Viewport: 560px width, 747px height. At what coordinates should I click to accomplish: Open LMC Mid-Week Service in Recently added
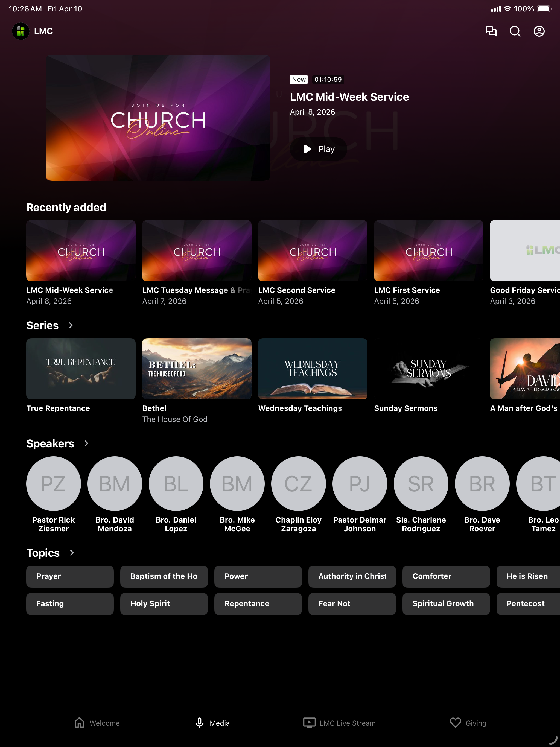(x=81, y=250)
